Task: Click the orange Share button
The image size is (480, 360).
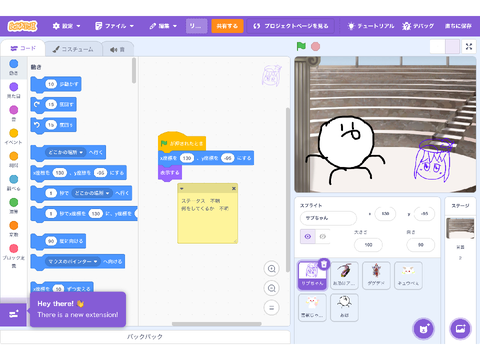Action: coord(227,26)
